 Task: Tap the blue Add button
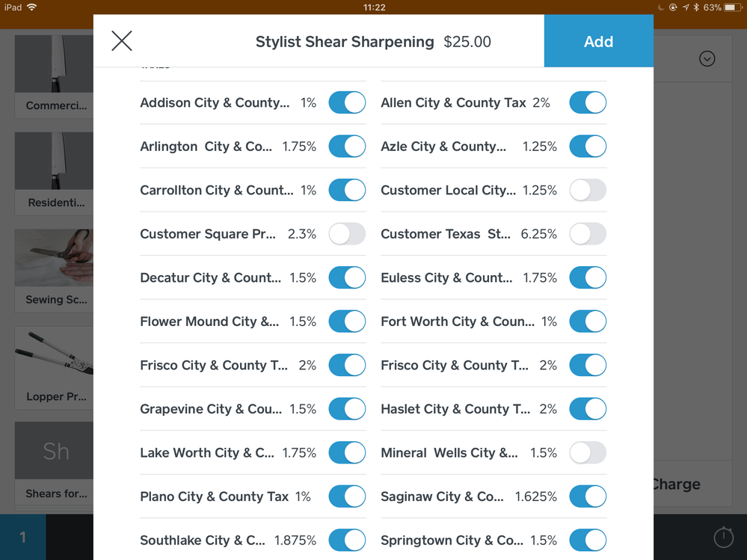pos(598,42)
